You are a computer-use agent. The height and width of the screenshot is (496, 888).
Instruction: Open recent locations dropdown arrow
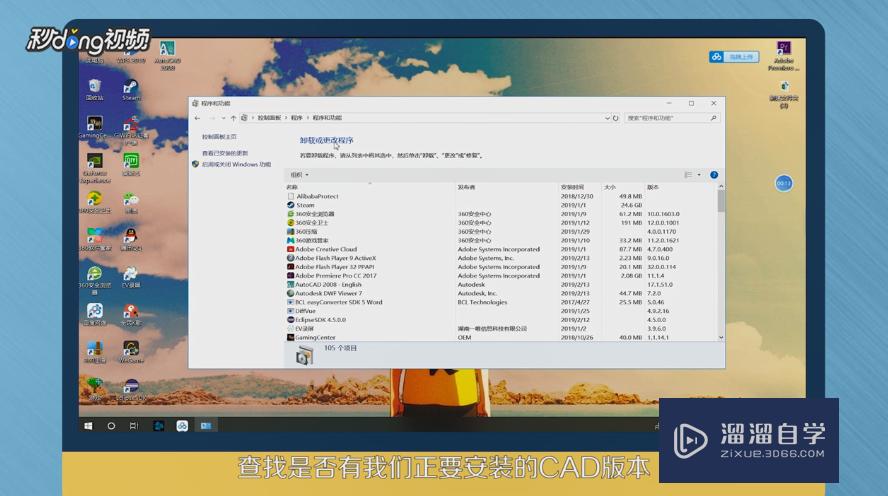click(223, 118)
